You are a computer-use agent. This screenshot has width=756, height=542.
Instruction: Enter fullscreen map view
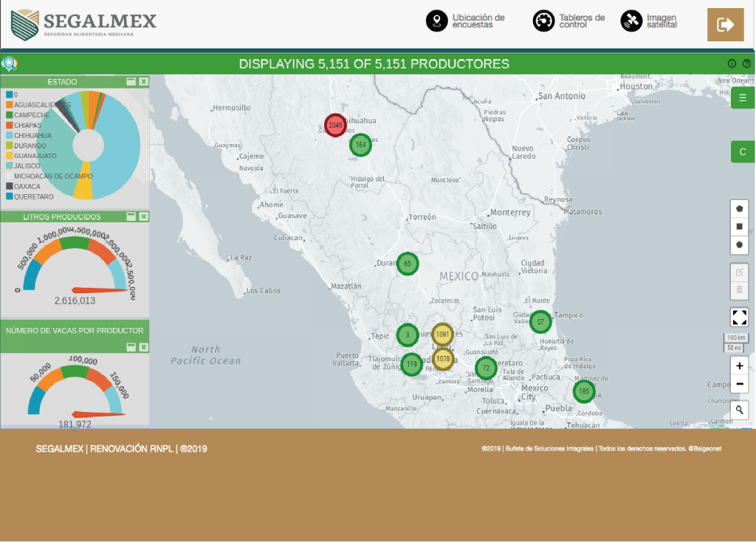point(739,318)
